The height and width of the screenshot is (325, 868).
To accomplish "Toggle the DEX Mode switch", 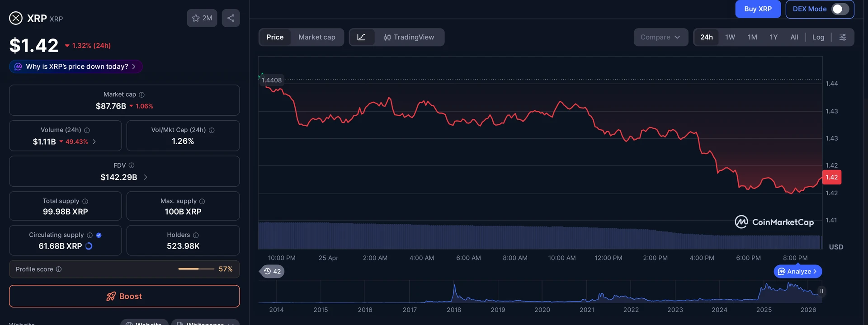I will tap(840, 9).
